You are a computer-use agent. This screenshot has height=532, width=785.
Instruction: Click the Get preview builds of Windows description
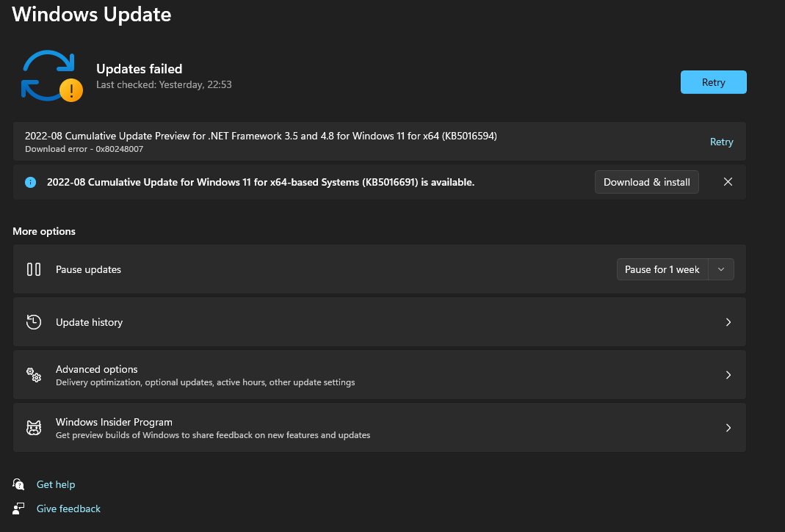tap(213, 435)
